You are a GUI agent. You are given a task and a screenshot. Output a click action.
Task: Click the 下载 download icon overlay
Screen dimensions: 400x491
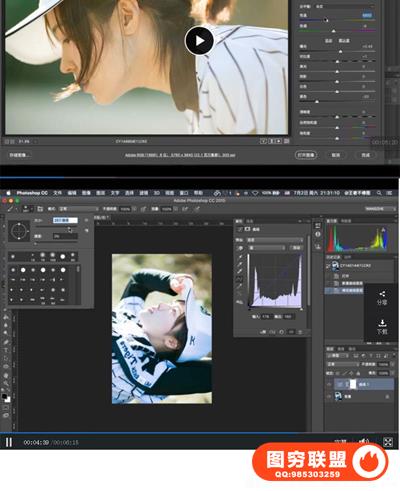point(382,327)
